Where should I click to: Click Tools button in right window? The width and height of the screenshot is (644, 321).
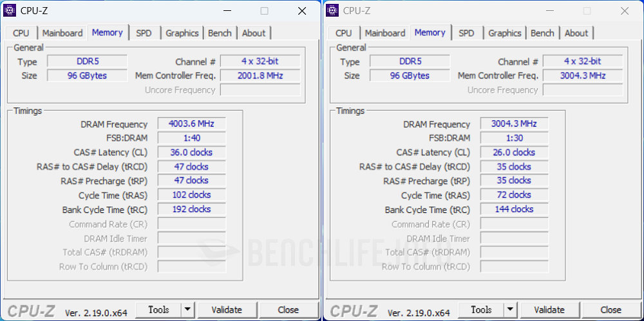[481, 309]
